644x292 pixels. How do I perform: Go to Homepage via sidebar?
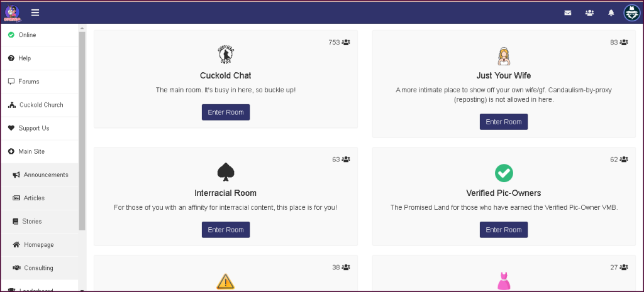pyautogui.click(x=38, y=244)
